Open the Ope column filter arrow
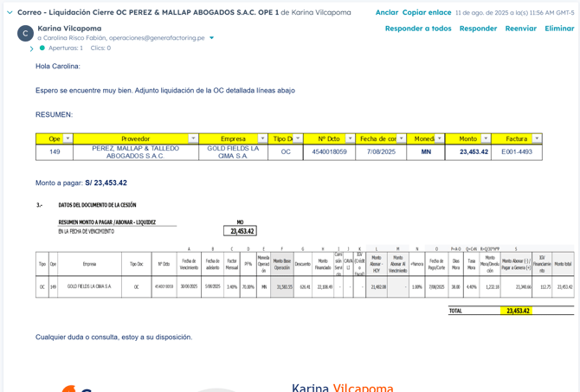Image resolution: width=580 pixels, height=392 pixels. click(68, 138)
